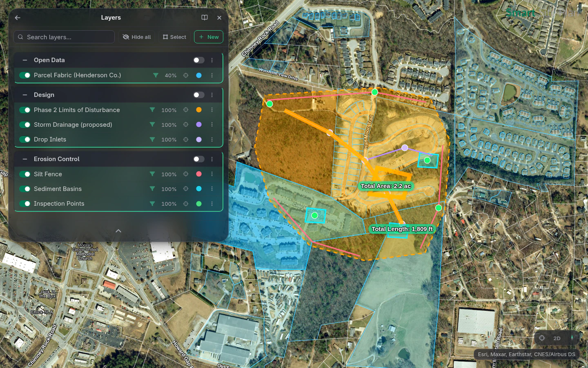
Task: Turn off the Drop Inlets layer
Action: tap(25, 139)
